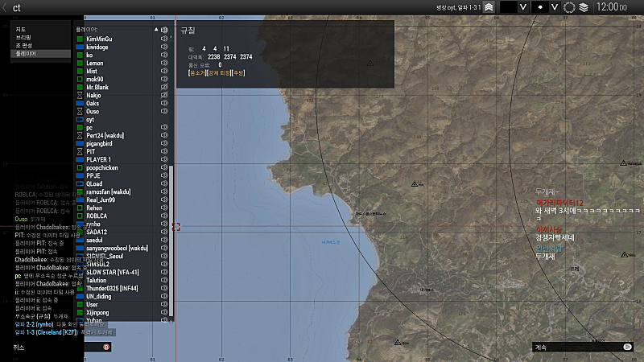644x362 pixels.
Task: Click the speaker icon beside Xijinpong
Action: point(164,312)
